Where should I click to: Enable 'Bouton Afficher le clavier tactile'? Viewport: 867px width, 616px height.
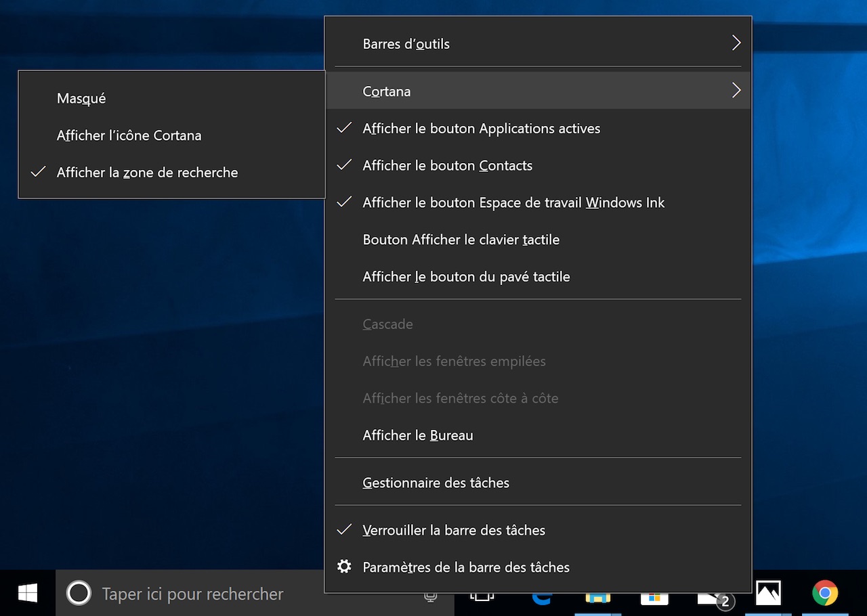[x=538, y=240]
